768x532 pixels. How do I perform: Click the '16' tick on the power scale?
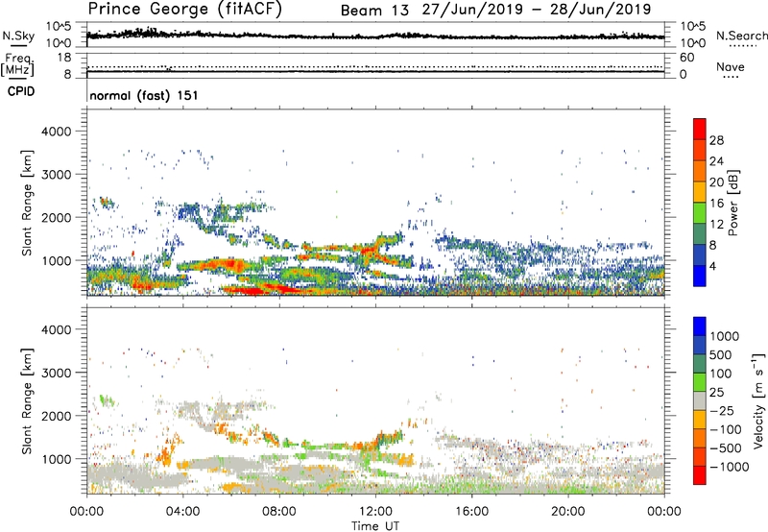[716, 204]
